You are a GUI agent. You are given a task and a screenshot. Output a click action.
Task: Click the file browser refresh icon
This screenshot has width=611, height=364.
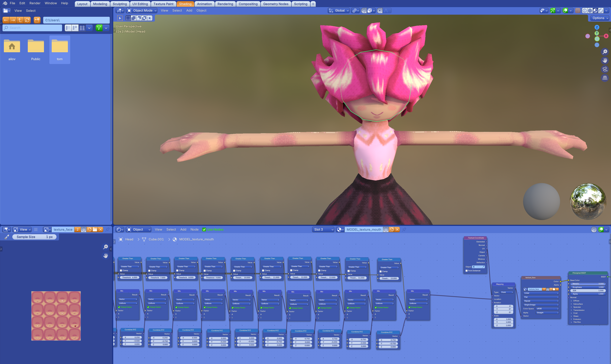[27, 20]
